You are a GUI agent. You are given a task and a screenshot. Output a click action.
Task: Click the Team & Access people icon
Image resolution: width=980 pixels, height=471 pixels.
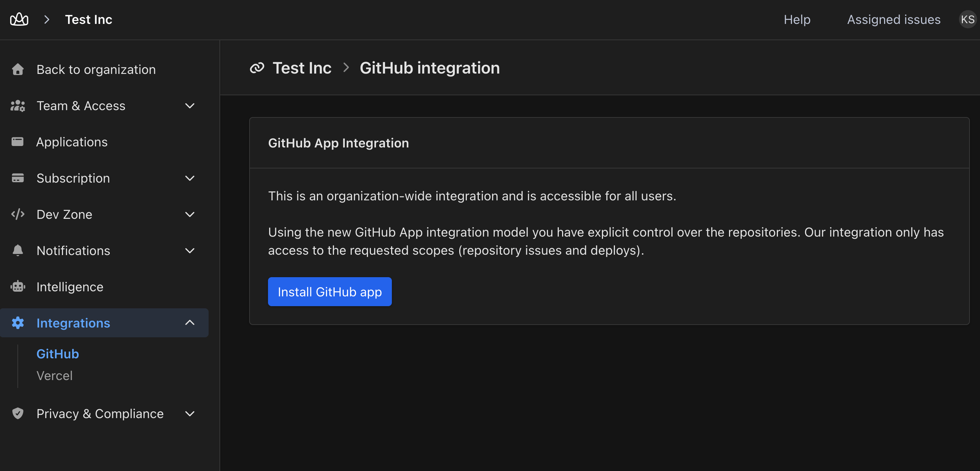[17, 105]
